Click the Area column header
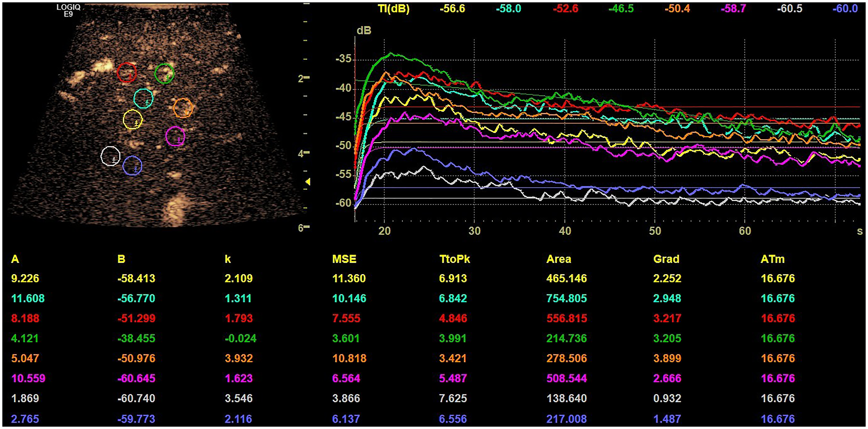The width and height of the screenshot is (868, 429). point(559,259)
